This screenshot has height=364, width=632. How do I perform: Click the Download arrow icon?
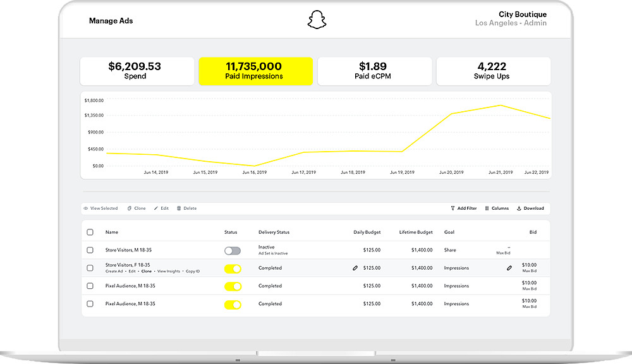point(519,209)
